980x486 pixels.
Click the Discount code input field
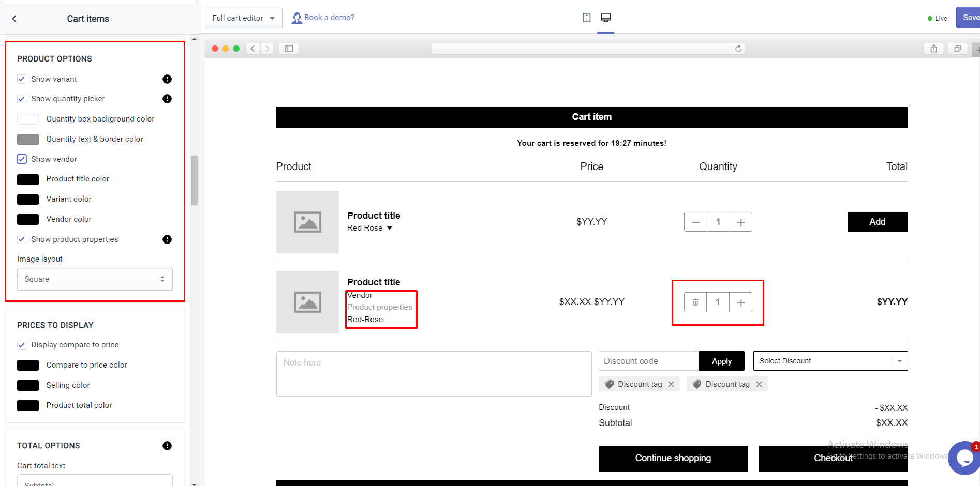[649, 361]
